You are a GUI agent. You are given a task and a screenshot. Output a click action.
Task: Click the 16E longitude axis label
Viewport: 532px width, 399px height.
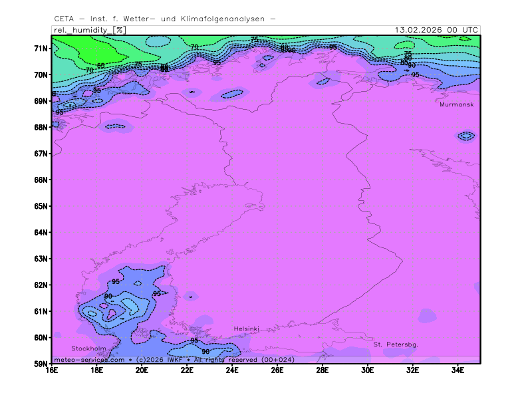[x=52, y=370]
